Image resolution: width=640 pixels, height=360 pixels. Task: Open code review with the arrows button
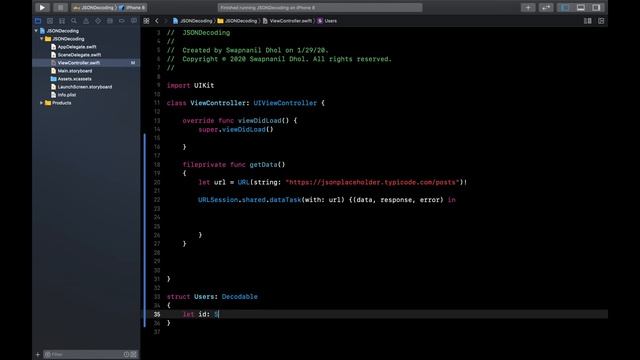tap(546, 7)
